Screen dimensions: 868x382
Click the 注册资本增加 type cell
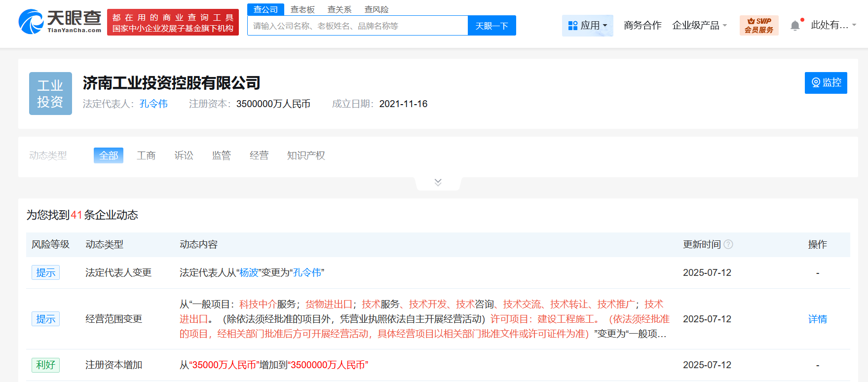point(114,365)
